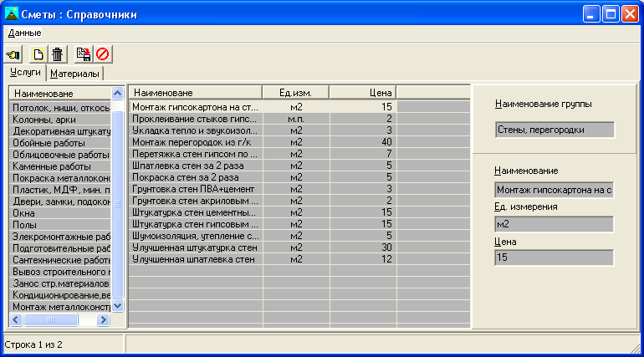Select group Потолок, ниши, откосы

[60, 108]
